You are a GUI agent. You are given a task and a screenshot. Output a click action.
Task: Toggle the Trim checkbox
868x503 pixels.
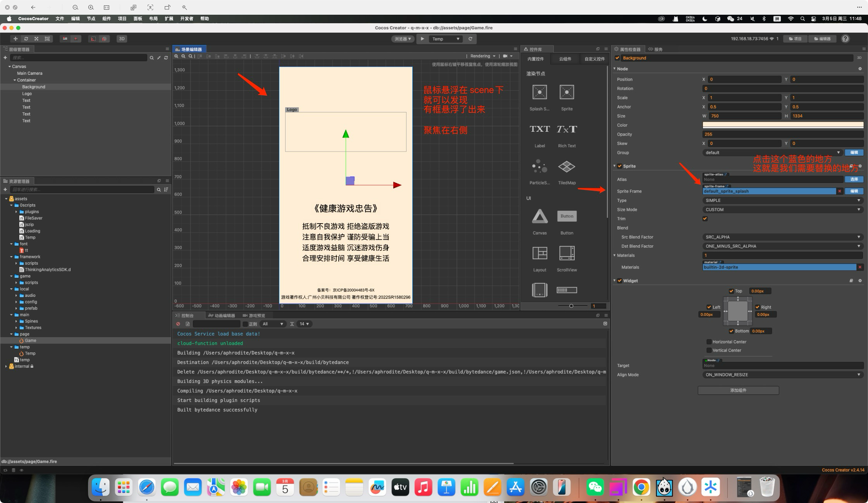pyautogui.click(x=705, y=219)
